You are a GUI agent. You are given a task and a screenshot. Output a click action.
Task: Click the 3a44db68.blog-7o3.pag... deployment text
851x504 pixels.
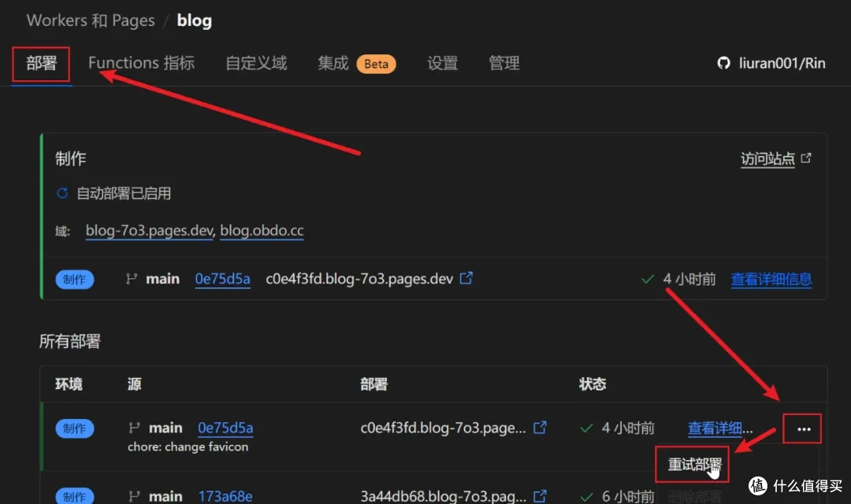pyautogui.click(x=444, y=496)
